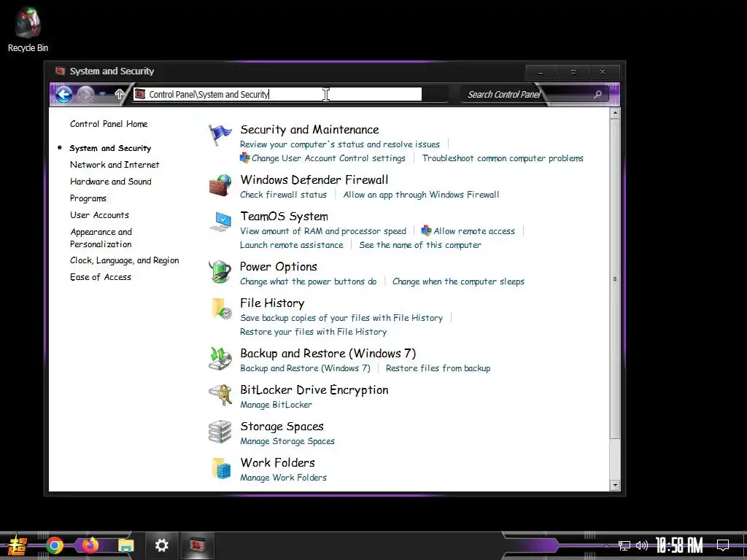Click View amount of RAM link

coord(323,231)
